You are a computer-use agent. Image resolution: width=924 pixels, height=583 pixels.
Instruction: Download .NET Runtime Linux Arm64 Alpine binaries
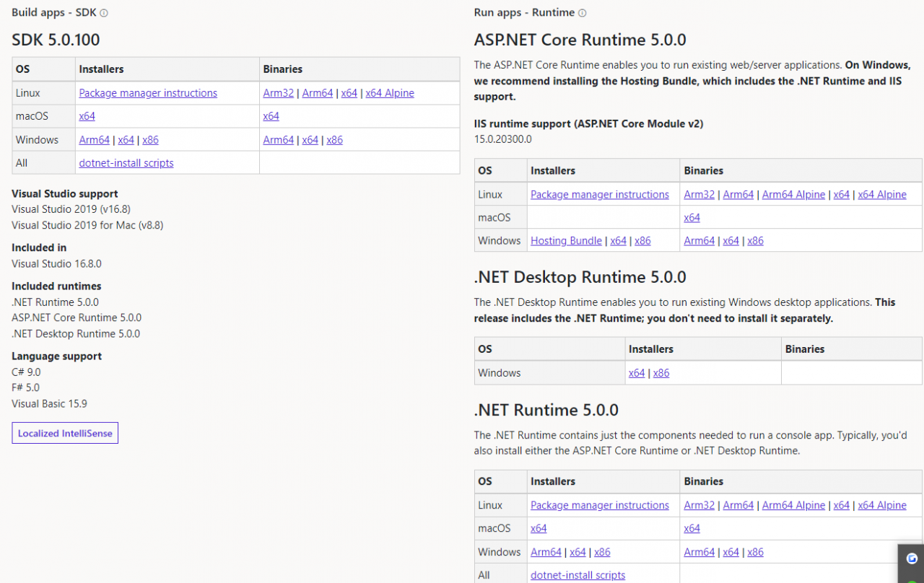[x=793, y=506]
